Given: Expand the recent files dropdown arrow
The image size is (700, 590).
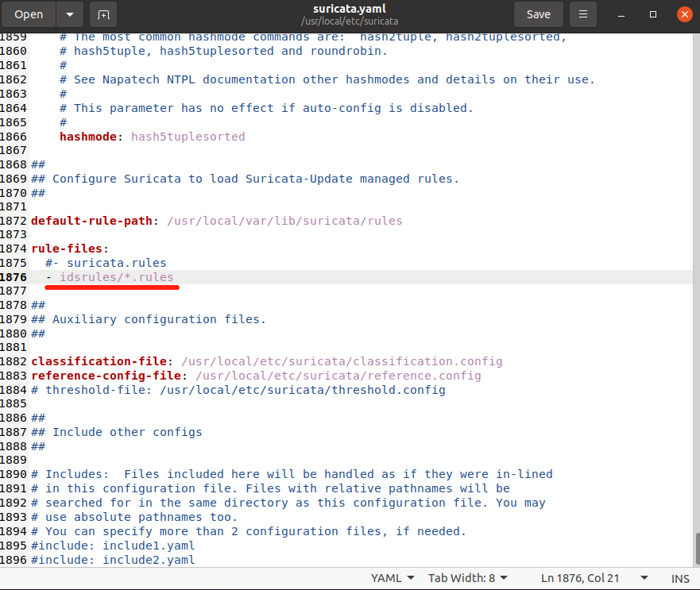Looking at the screenshot, I should click(70, 14).
